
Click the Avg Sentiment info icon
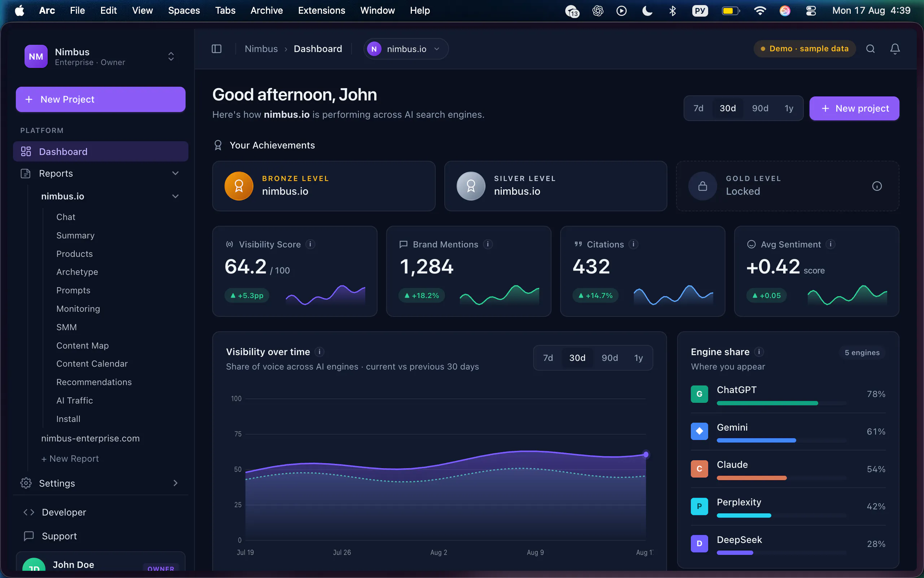pos(831,244)
